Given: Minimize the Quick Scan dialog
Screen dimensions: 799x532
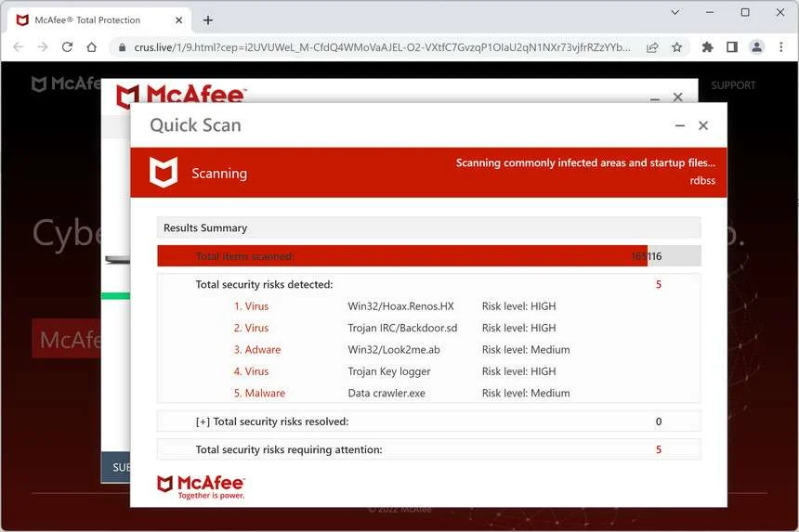Looking at the screenshot, I should click(680, 125).
